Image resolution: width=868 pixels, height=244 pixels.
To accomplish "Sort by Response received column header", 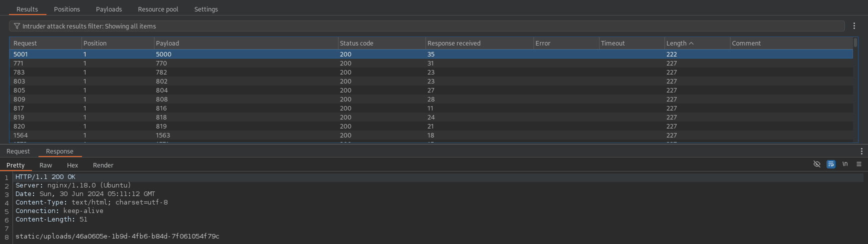I will (x=453, y=43).
